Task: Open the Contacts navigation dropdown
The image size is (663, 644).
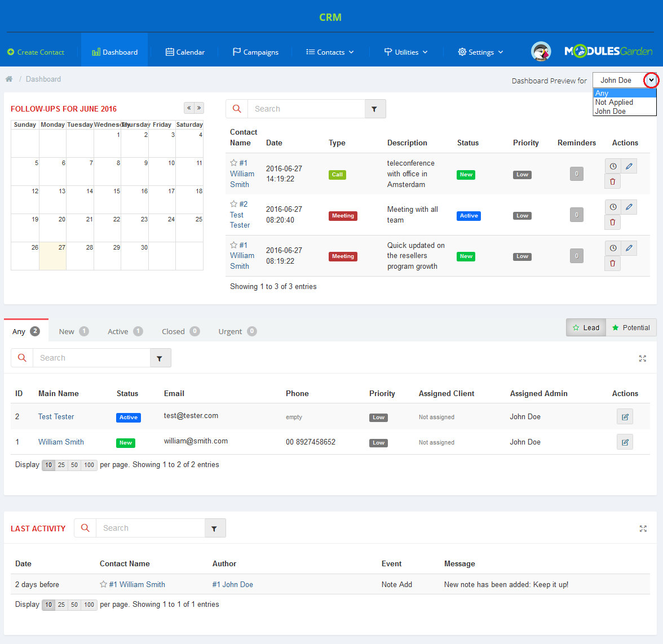Action: (x=330, y=52)
